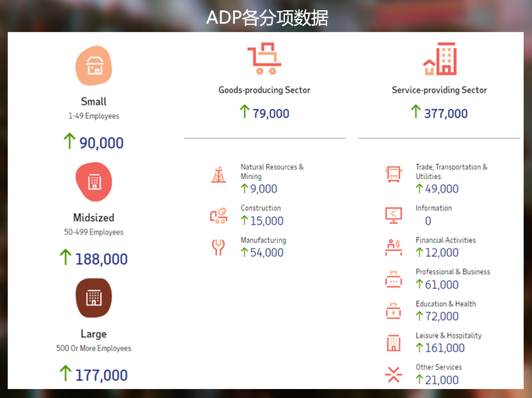Select the 1-49 Employees text
This screenshot has width=532, height=398.
(93, 116)
